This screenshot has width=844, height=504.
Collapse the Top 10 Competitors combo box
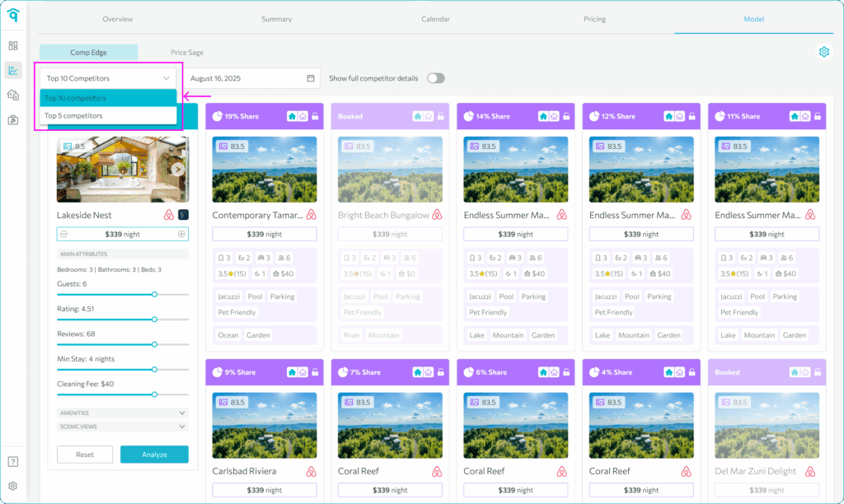coord(108,78)
